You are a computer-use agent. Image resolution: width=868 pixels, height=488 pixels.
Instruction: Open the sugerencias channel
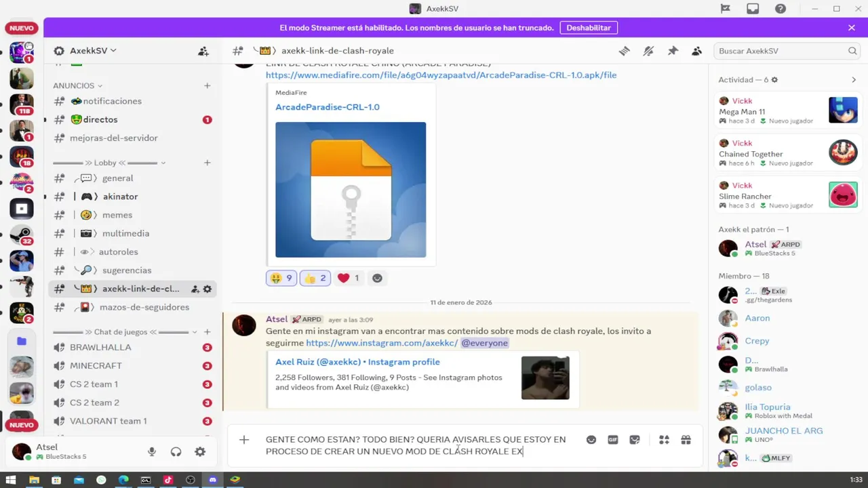pyautogui.click(x=132, y=270)
